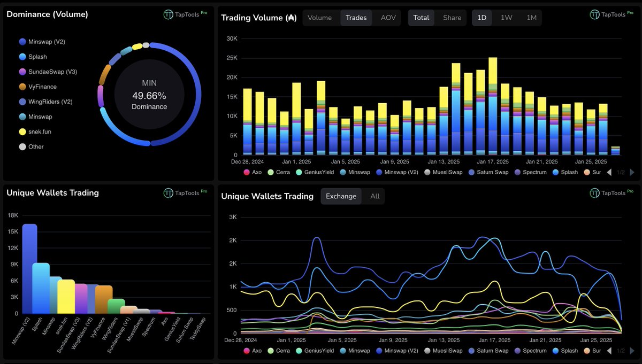
Task: Hide Minswap (V2) in Trading Volume legend
Action: tap(396, 172)
